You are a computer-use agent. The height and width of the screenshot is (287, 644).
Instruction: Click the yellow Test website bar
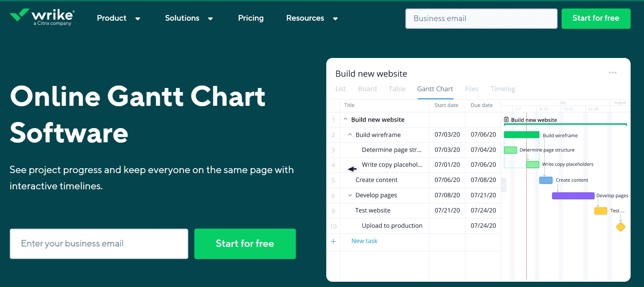coord(601,211)
